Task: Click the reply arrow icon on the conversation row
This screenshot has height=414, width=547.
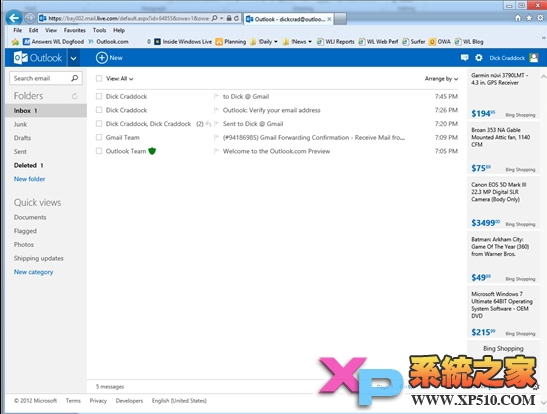Action: pos(208,124)
